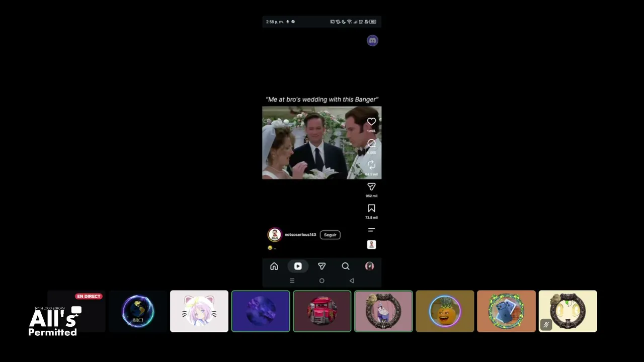Viewport: 644px width, 362px height.
Task: Tap the Android back triangle button
Action: pos(352,281)
